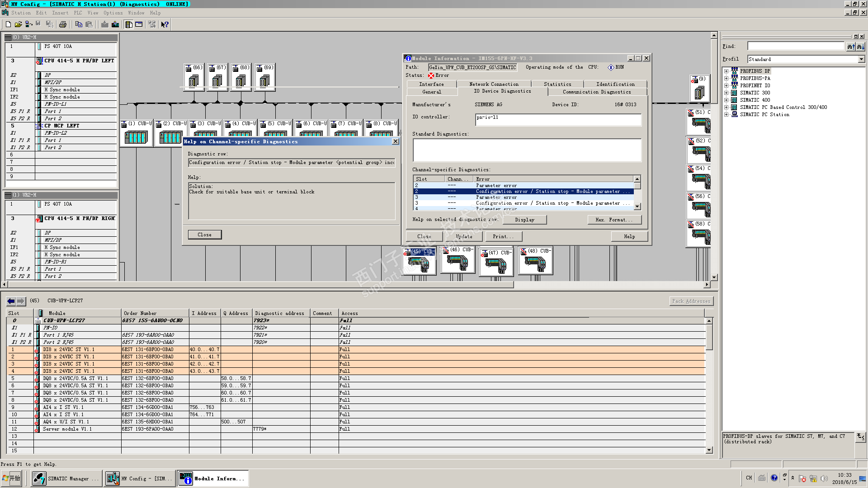
Task: Click the Upload to programming device icon
Action: point(115,24)
